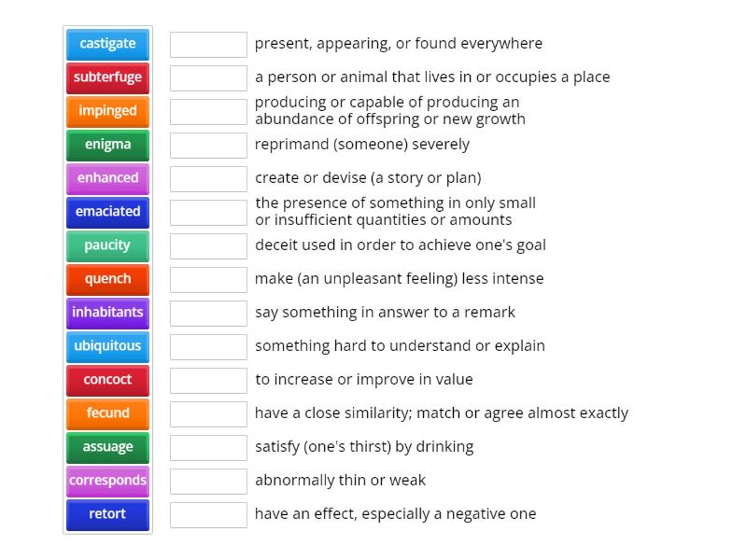Select the 'assuage' word tile

[107, 447]
